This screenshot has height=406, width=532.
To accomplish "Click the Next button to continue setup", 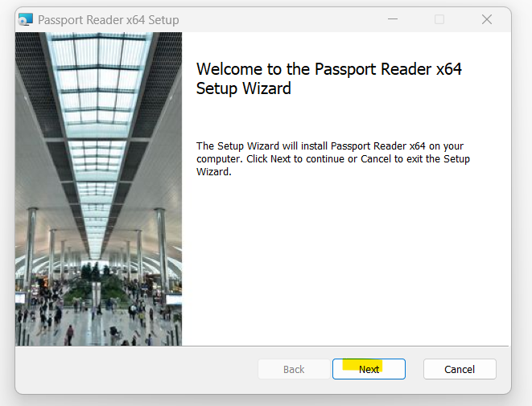I will pyautogui.click(x=369, y=369).
